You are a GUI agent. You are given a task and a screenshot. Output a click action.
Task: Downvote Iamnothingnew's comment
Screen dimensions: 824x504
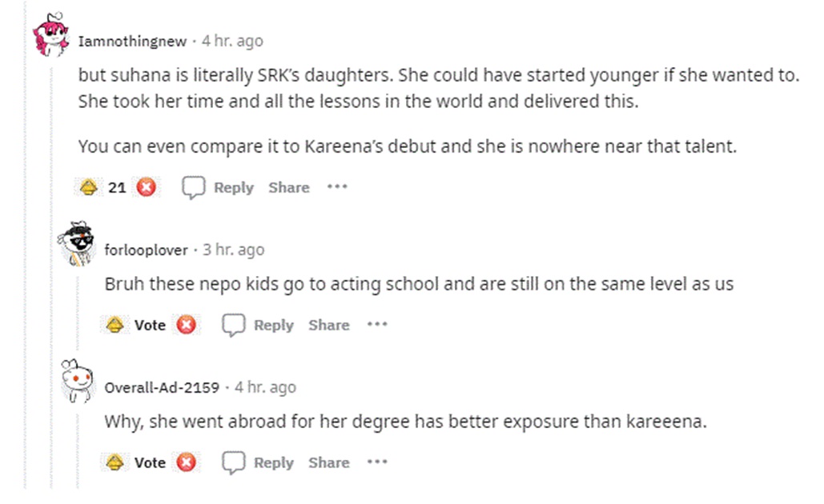[146, 188]
